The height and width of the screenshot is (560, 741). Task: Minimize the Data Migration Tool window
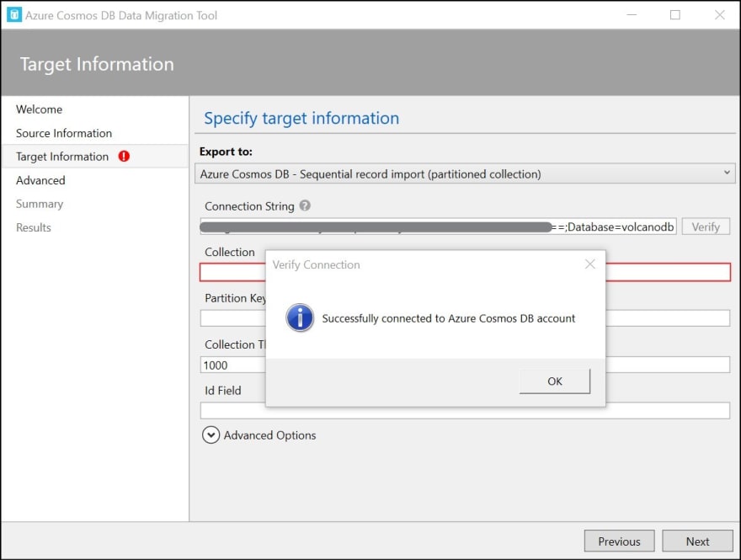pos(632,15)
